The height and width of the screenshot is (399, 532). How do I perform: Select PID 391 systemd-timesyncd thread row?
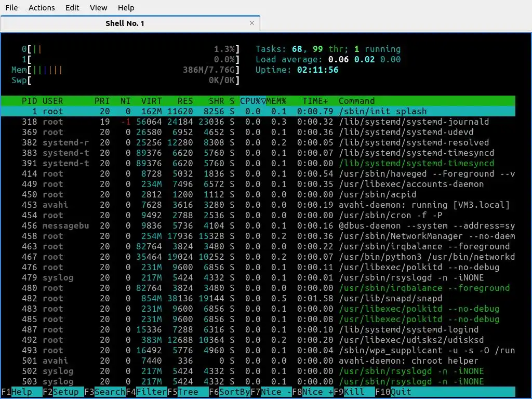(x=258, y=163)
